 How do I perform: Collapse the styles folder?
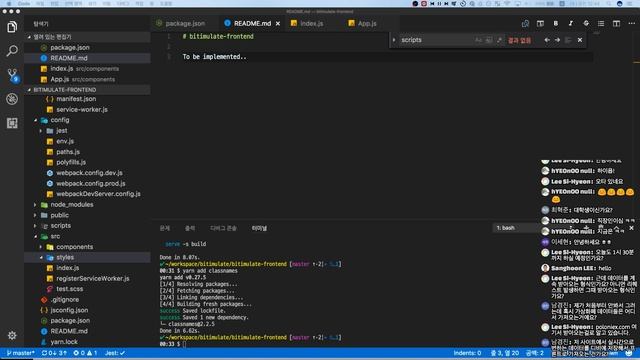coord(87,258)
